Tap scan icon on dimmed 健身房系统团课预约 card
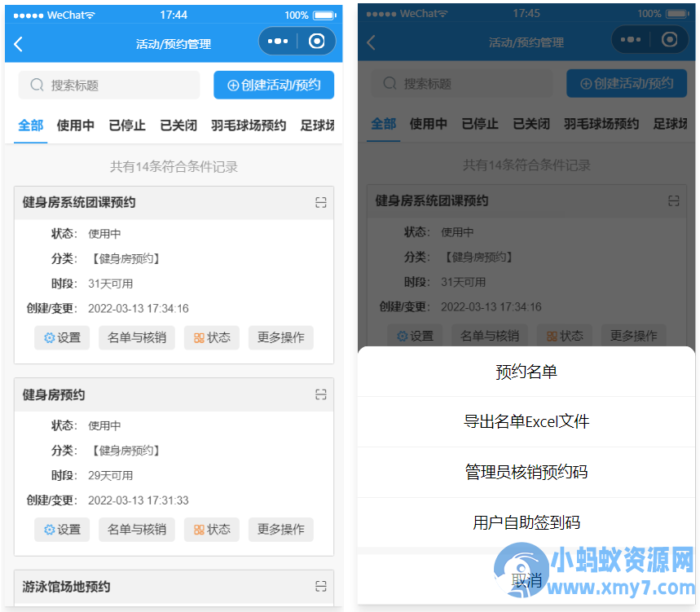This screenshot has height=612, width=700. tap(673, 200)
